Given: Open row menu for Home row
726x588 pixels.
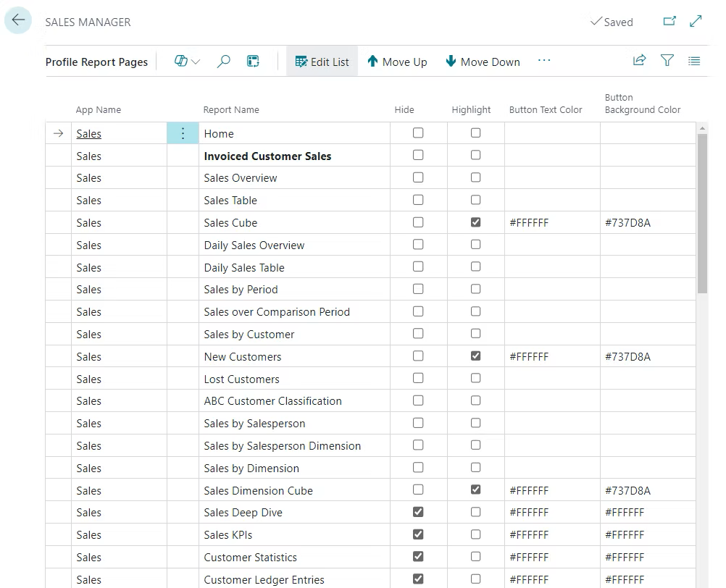Looking at the screenshot, I should [x=183, y=133].
